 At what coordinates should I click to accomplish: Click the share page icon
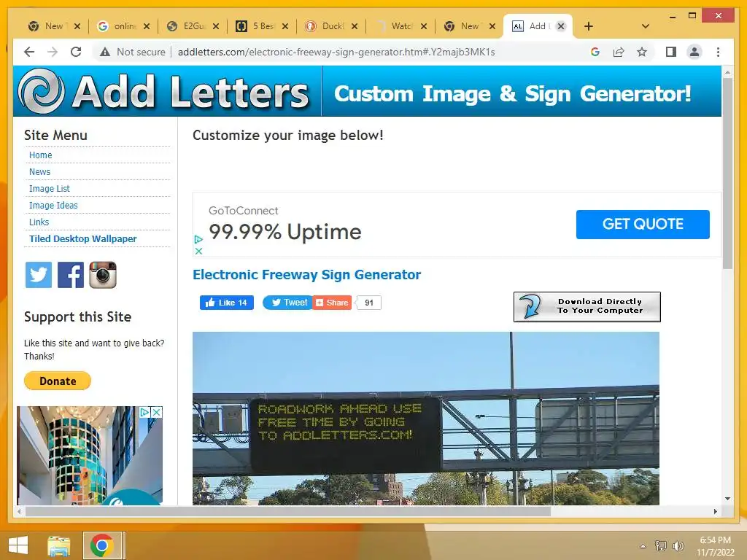619,52
